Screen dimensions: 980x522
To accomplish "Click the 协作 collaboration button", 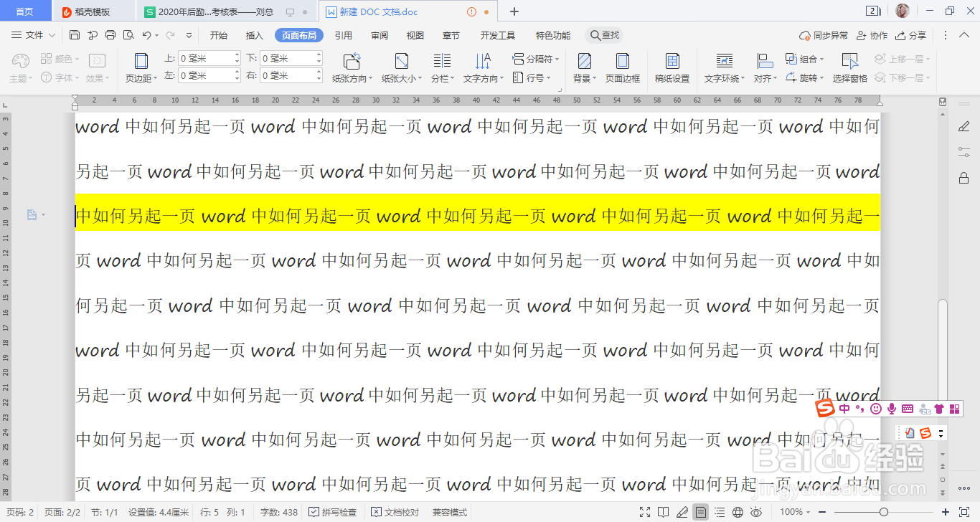I will [872, 34].
